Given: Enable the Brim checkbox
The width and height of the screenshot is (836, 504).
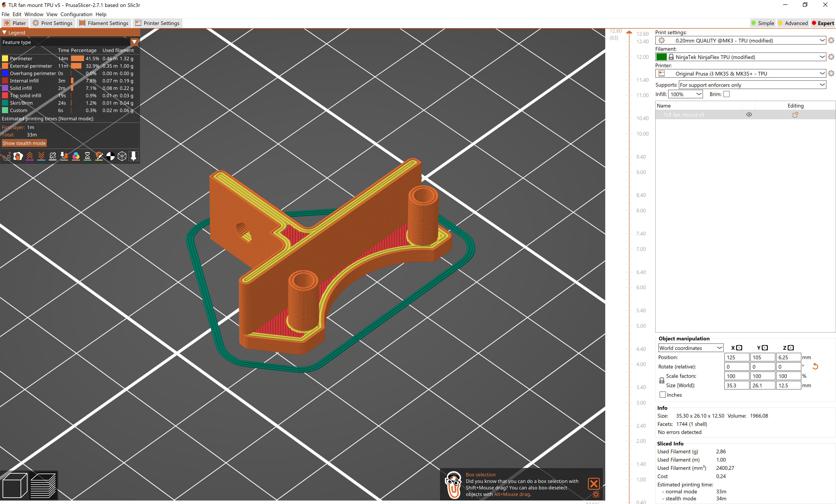Looking at the screenshot, I should pos(726,94).
